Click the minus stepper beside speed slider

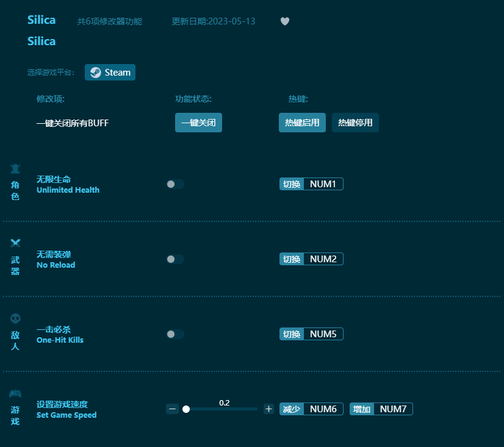pyautogui.click(x=172, y=409)
